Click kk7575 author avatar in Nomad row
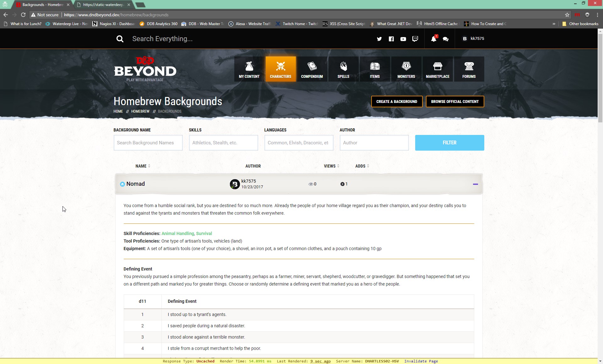The height and width of the screenshot is (364, 603). [x=235, y=184]
